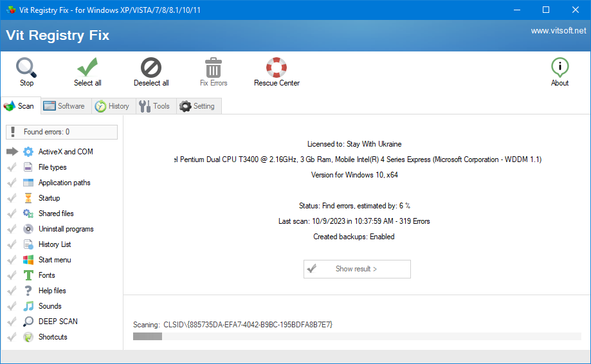Screen dimensions: 591x364
Task: Click the Fonts green T icon
Action: [x=28, y=275]
